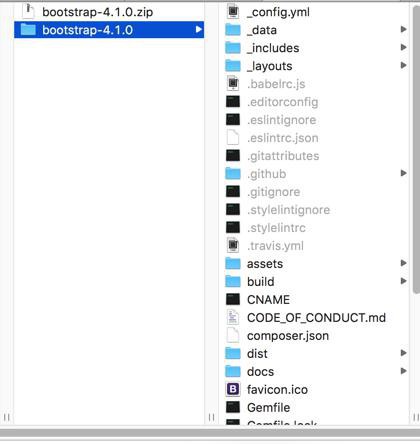Select the .eslintrc.json file name
Screen dimensions: 420x444
pyautogui.click(x=283, y=138)
